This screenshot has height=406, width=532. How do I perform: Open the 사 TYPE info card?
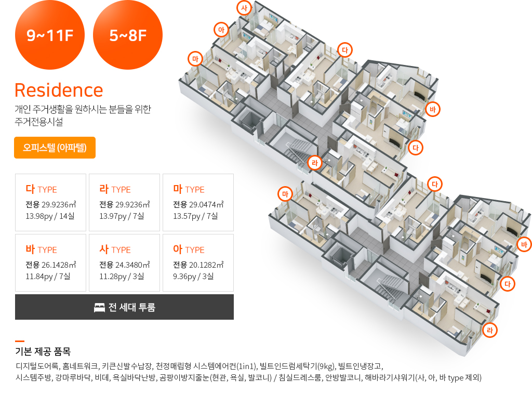(124, 263)
